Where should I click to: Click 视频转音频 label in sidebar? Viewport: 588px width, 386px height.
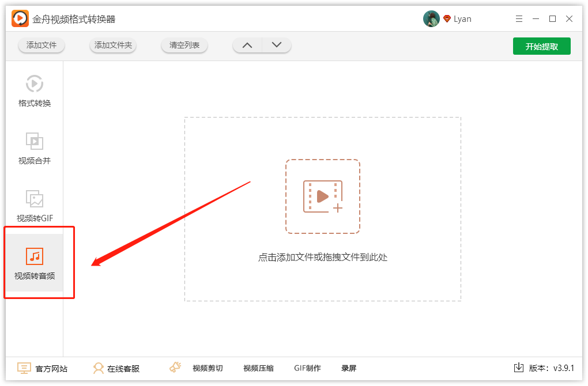35,276
